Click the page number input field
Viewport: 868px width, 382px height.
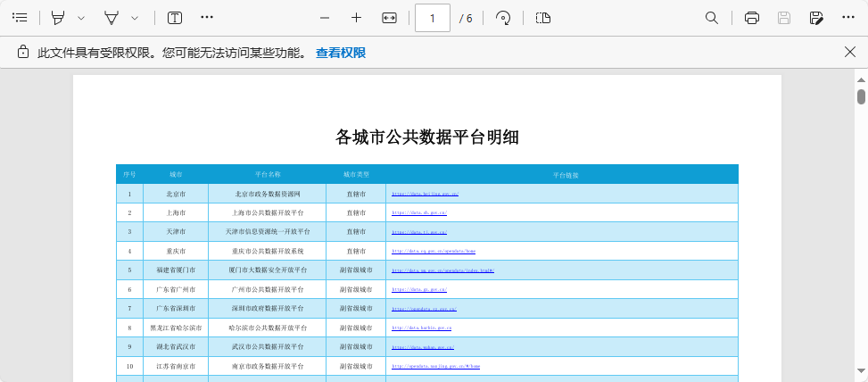(433, 18)
